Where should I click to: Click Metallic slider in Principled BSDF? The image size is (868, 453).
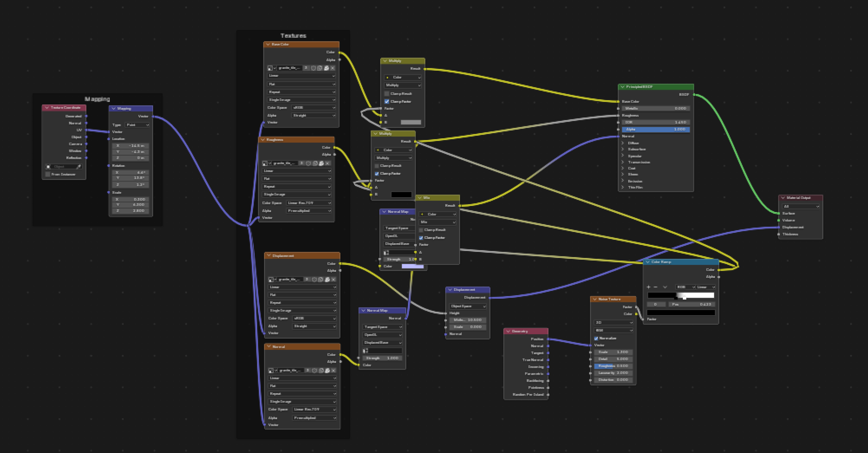(x=656, y=108)
